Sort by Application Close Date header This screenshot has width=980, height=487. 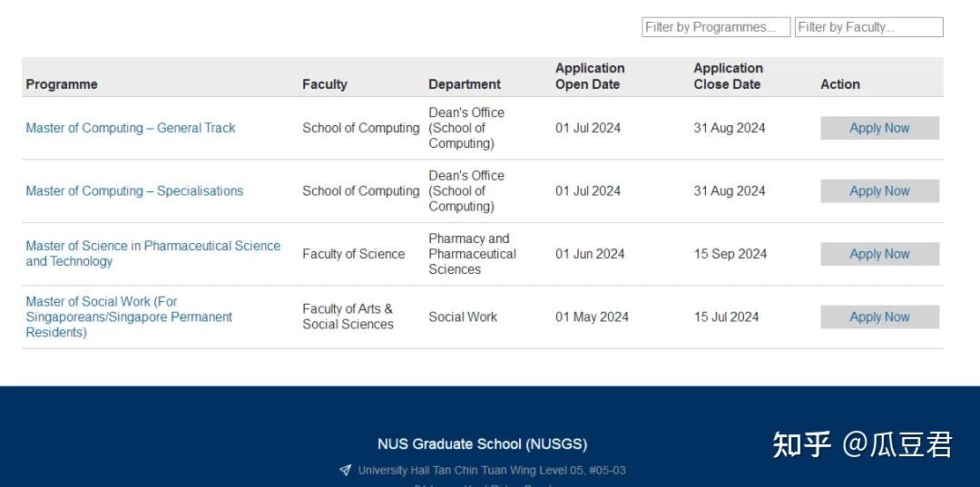click(728, 76)
